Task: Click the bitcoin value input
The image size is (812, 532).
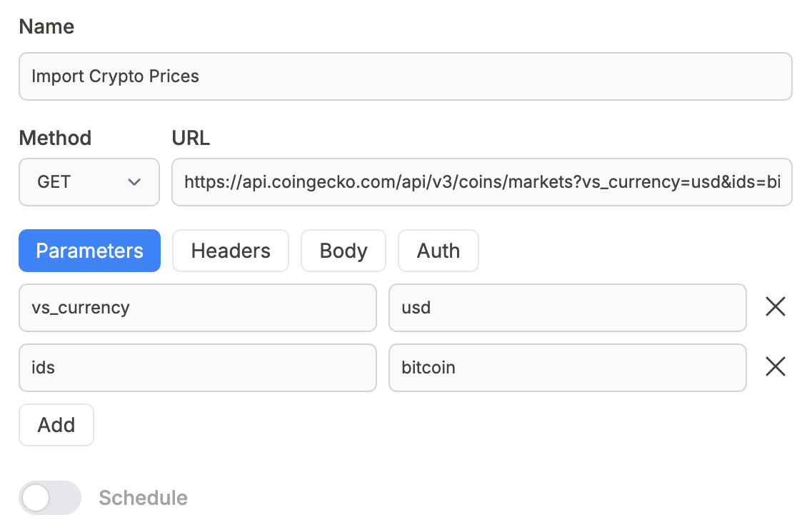Action: point(568,368)
